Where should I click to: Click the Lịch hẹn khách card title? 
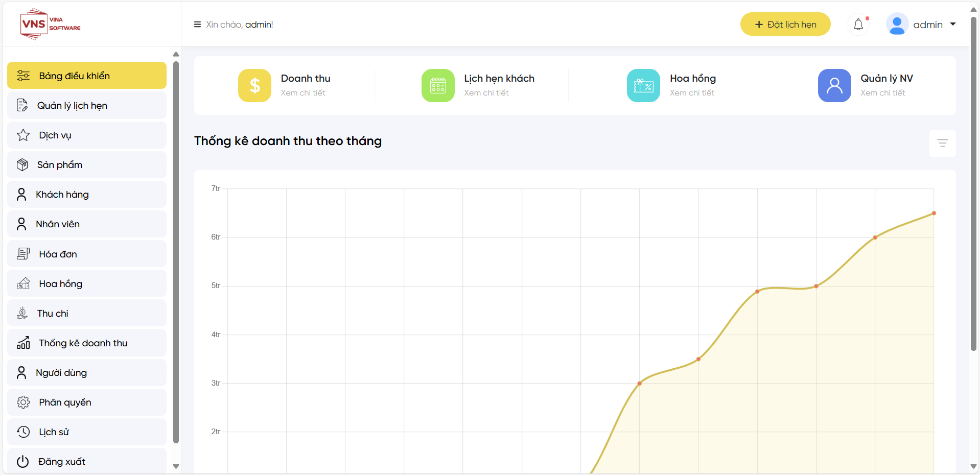pyautogui.click(x=499, y=78)
